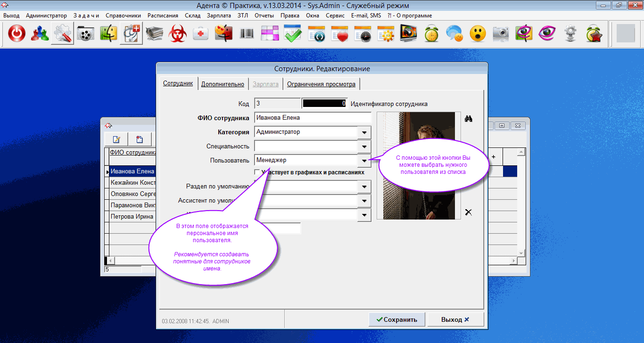Open the Ограничения просмотра tab
The width and height of the screenshot is (644, 343).
click(x=321, y=84)
